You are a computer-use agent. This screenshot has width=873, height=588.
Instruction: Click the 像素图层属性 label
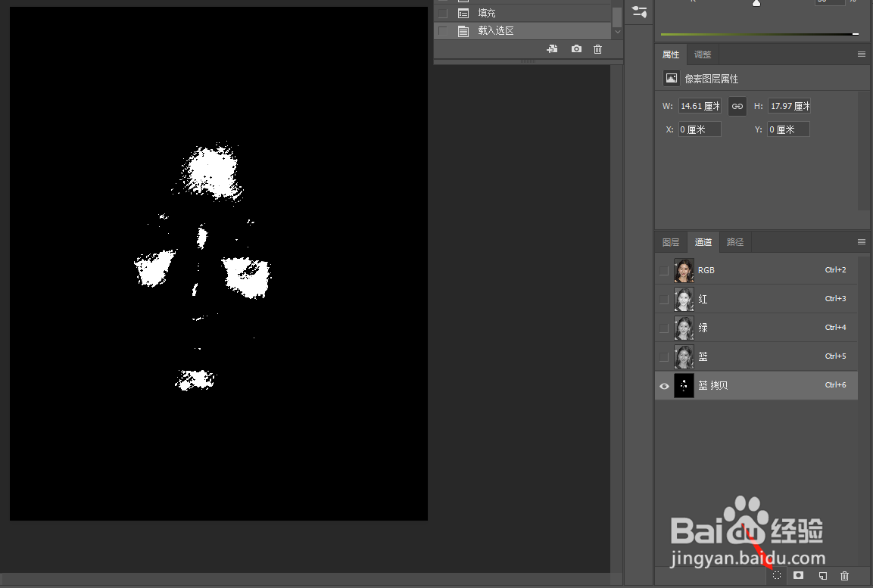[712, 79]
